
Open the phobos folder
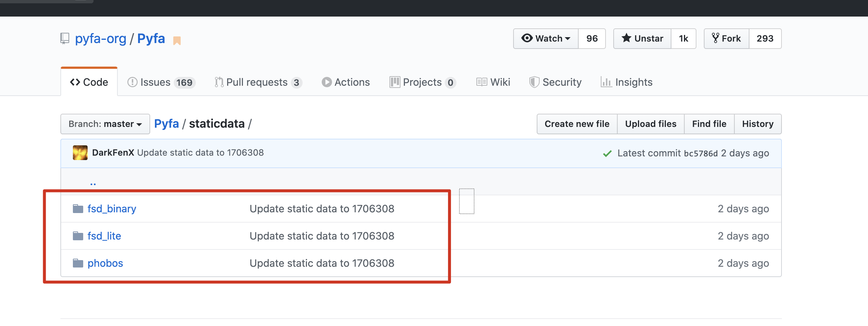pyautogui.click(x=105, y=263)
